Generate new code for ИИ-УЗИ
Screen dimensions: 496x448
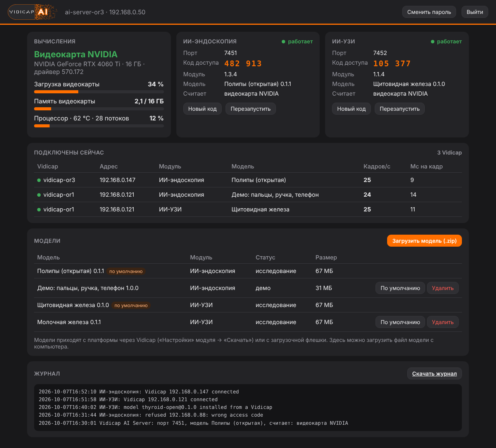tap(351, 109)
